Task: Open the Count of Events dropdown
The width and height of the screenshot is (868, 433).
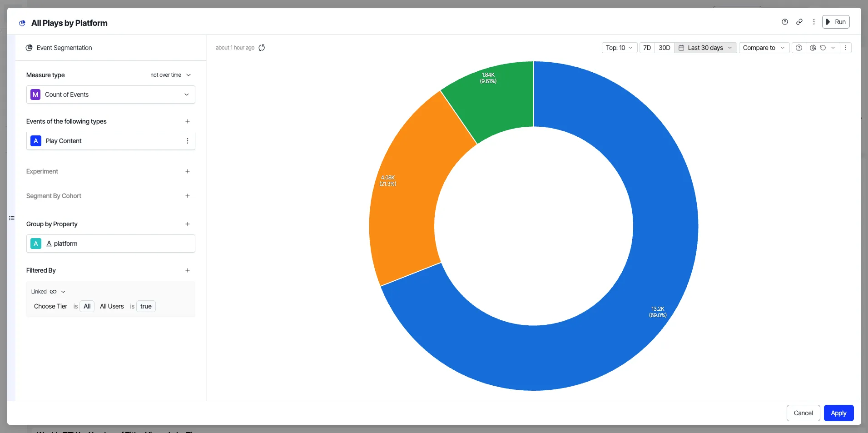Action: click(x=111, y=95)
